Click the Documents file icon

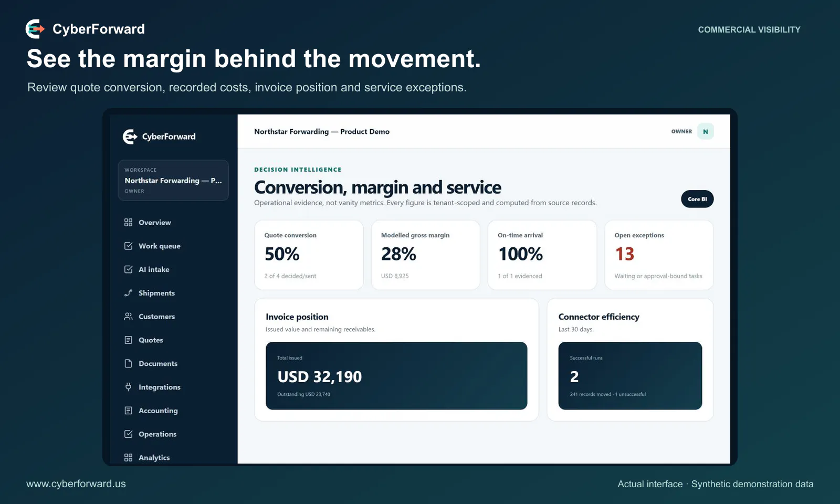click(128, 363)
